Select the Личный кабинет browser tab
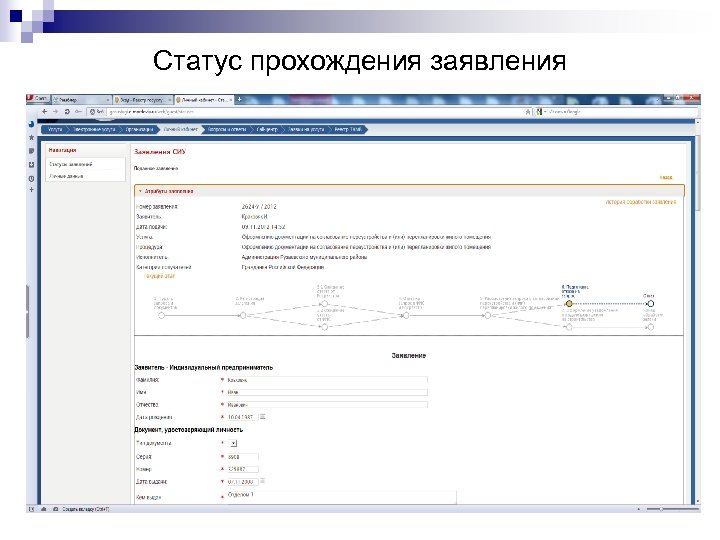 202,100
